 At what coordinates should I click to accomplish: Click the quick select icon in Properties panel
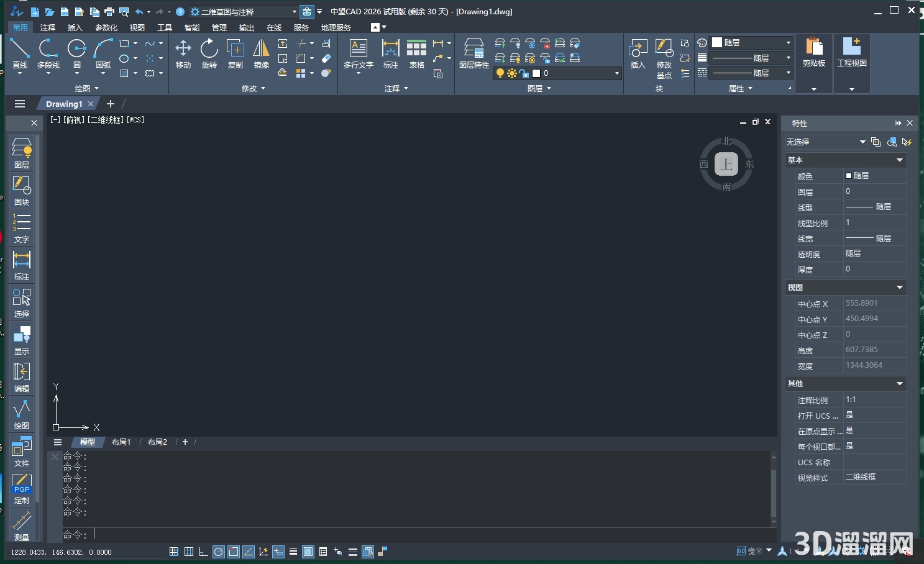pos(907,142)
